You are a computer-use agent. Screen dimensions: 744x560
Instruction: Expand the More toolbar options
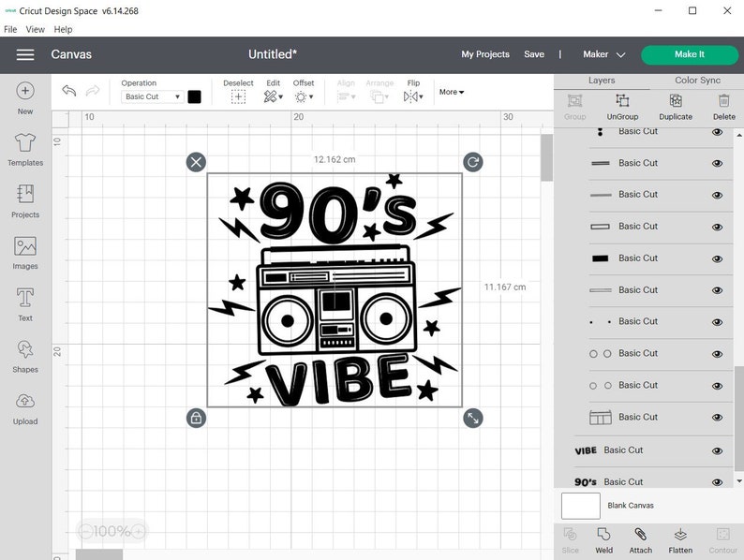point(452,92)
